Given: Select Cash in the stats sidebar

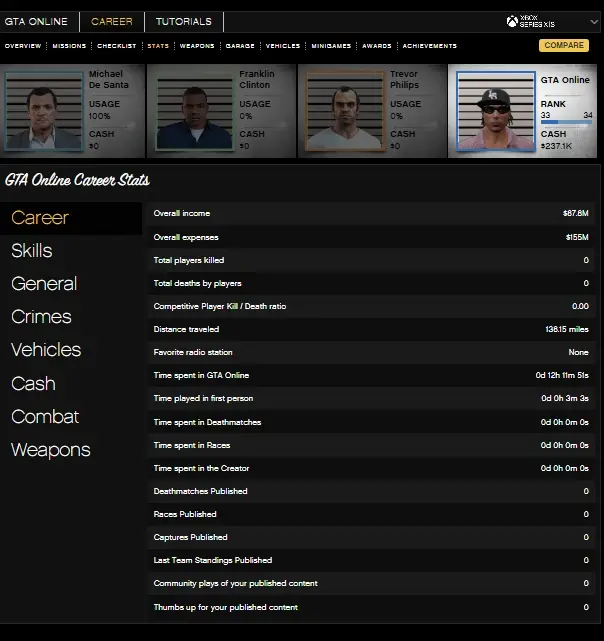Looking at the screenshot, I should pyautogui.click(x=33, y=384).
